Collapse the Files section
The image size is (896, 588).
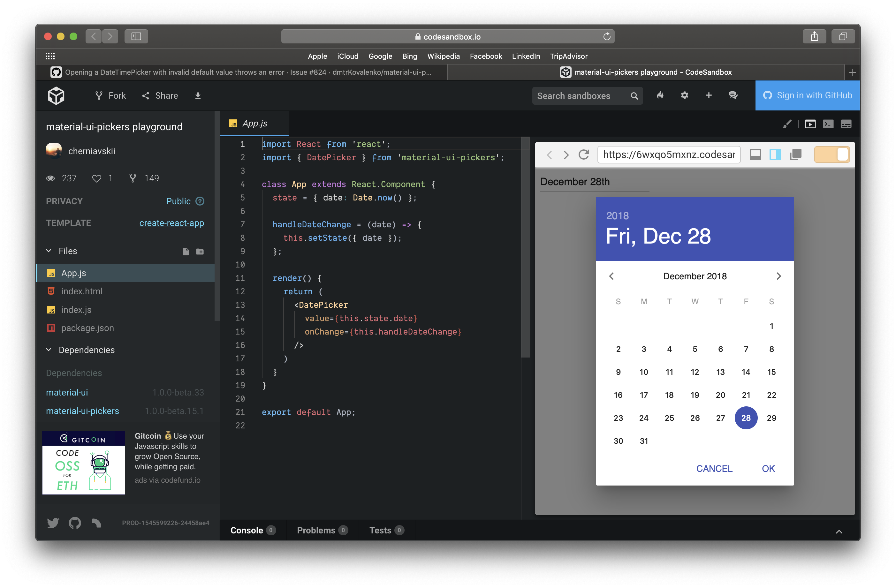[x=49, y=251]
